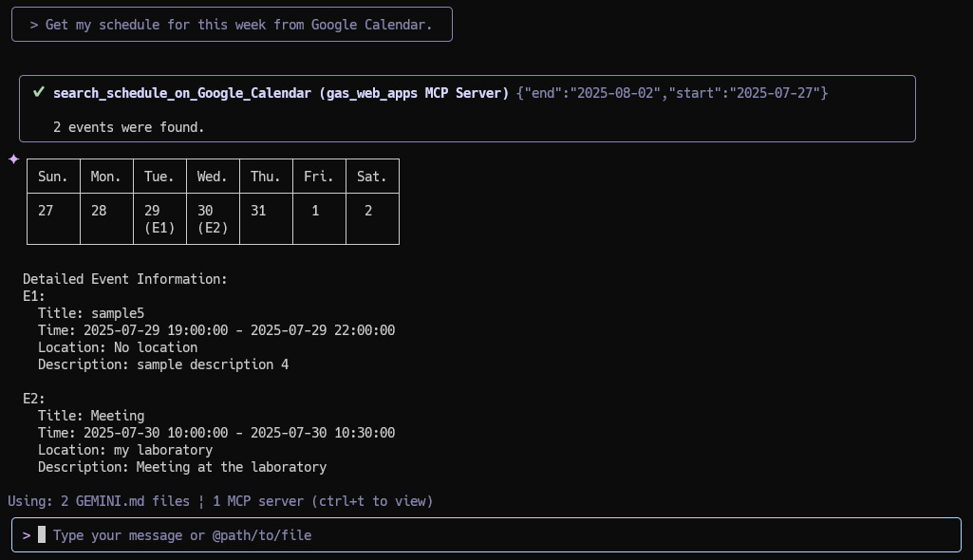
Task: Click the line 'Location: my laboratory'
Action: 125,450
